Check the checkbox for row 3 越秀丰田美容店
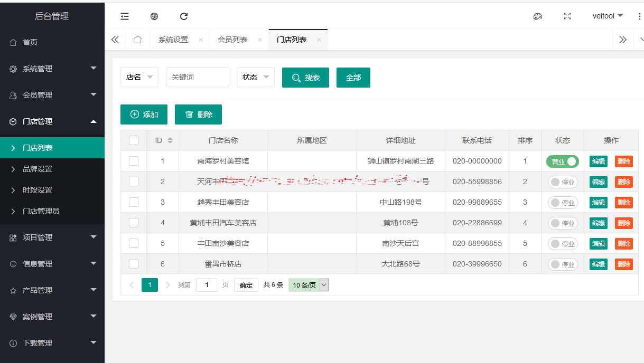The height and width of the screenshot is (363, 644). 134,202
